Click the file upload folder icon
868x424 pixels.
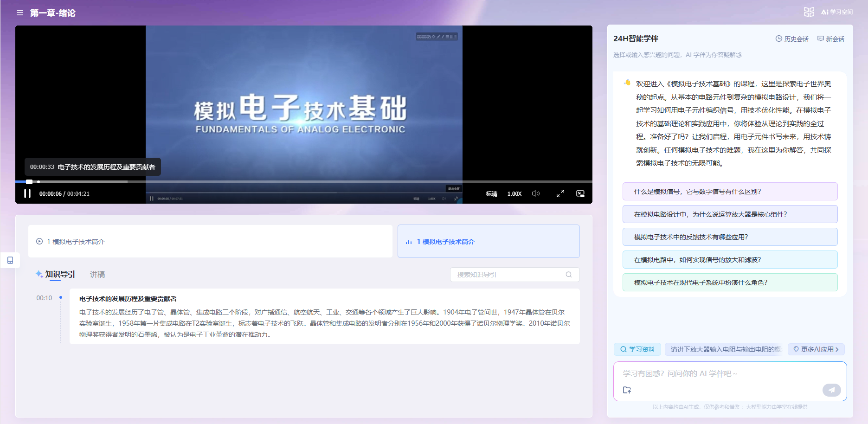(627, 390)
